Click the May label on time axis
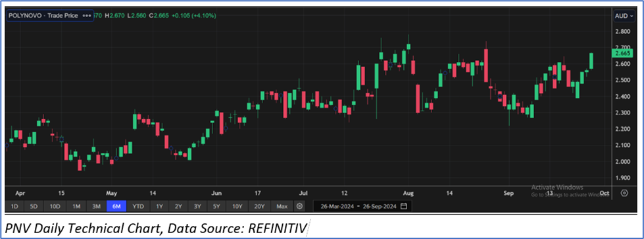 pos(112,193)
